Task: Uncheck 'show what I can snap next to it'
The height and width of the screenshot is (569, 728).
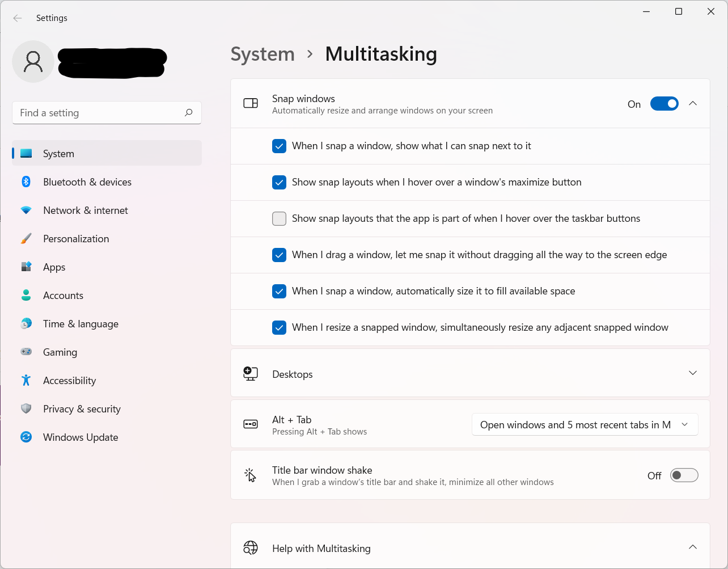Action: [279, 146]
